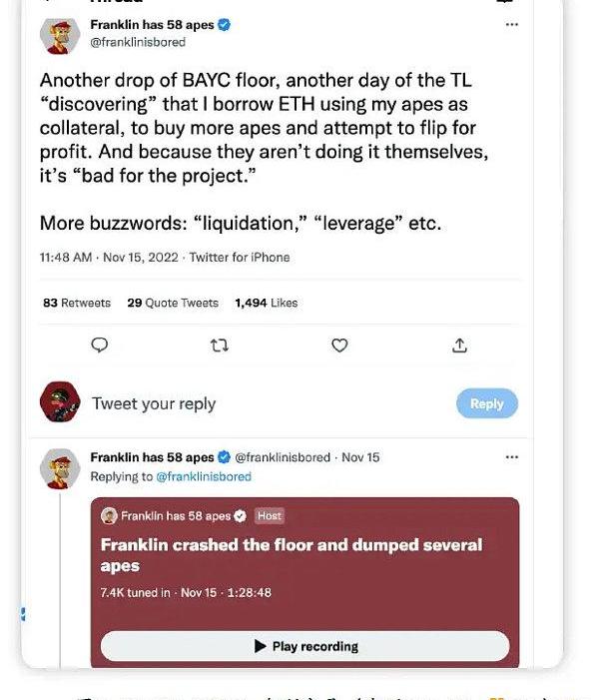Click the reply speech bubble icon
Viewport: 599px width, 700px height.
coord(100,345)
